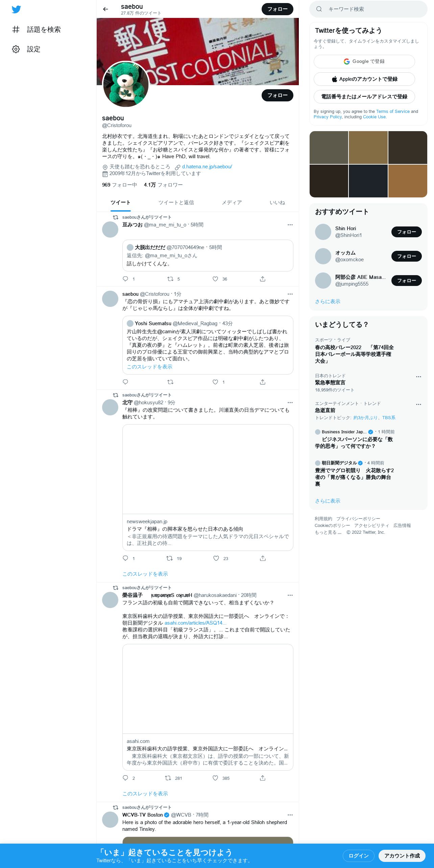
Task: Follow saebou via the header フォロー button
Action: click(x=278, y=9)
